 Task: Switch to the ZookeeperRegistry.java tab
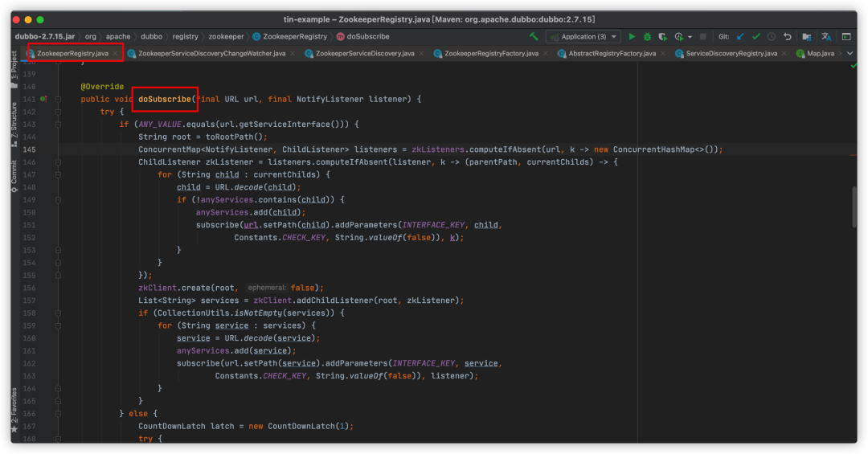coord(72,53)
